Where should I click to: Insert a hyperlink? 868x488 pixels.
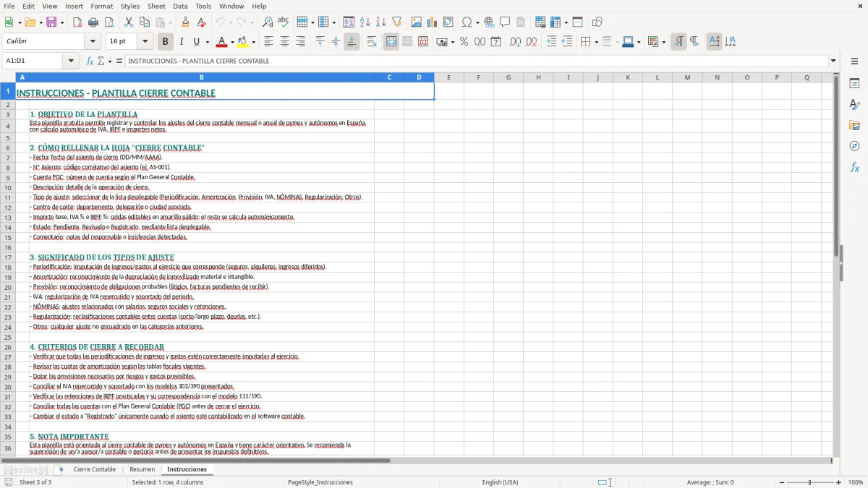click(x=489, y=22)
